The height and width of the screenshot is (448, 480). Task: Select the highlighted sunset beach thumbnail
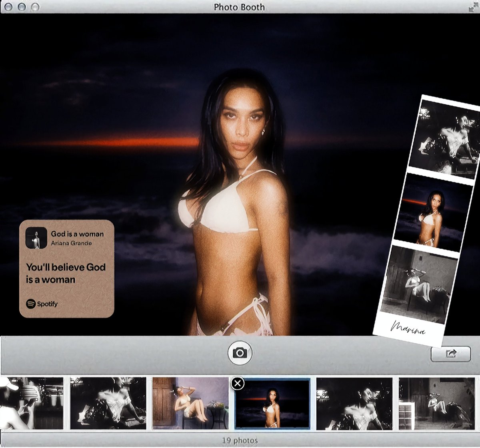(x=272, y=404)
